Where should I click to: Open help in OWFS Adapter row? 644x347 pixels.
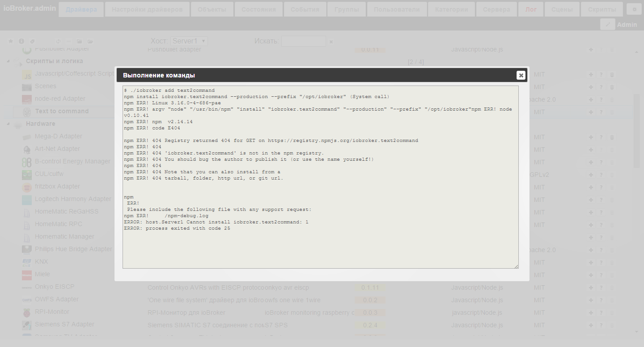click(602, 300)
